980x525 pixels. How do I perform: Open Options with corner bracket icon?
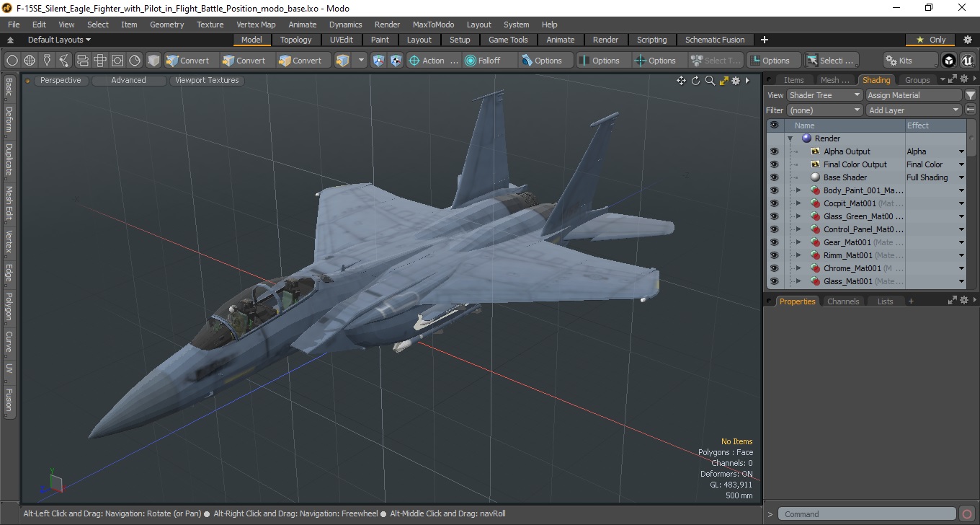[x=774, y=61]
